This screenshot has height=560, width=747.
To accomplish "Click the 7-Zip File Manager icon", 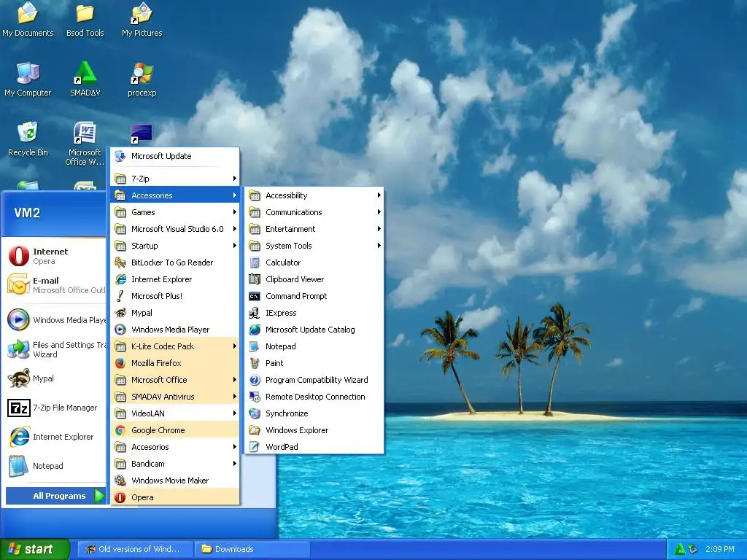I will [19, 408].
